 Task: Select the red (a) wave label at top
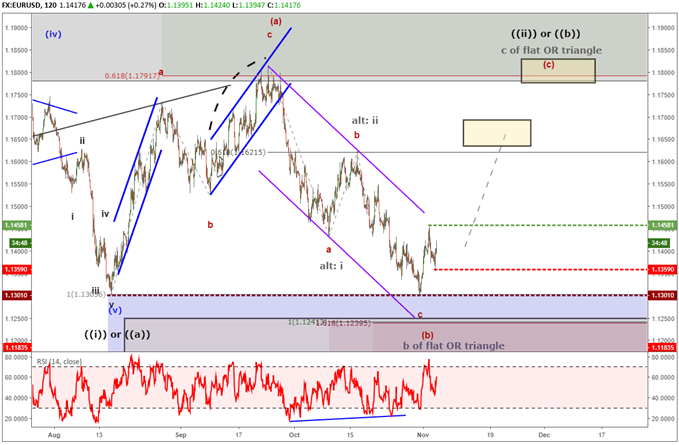(276, 21)
